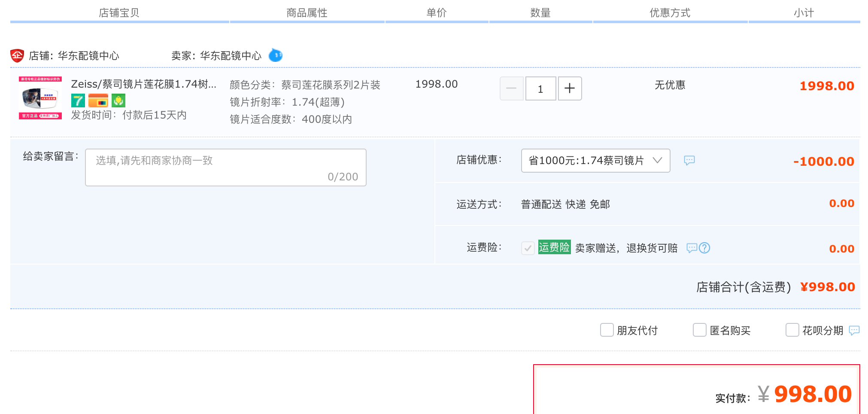Click the unit price 1998.00
Screen dimensions: 868x414
tap(437, 84)
